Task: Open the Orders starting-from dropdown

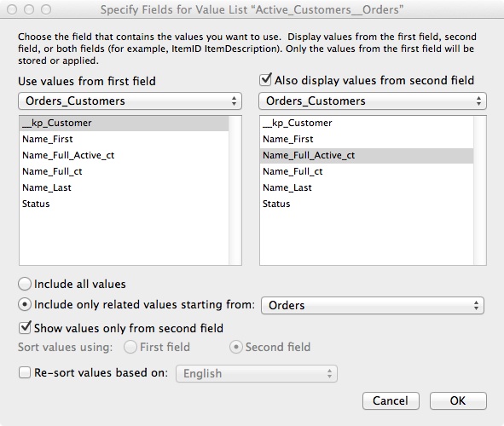Action: click(x=373, y=305)
